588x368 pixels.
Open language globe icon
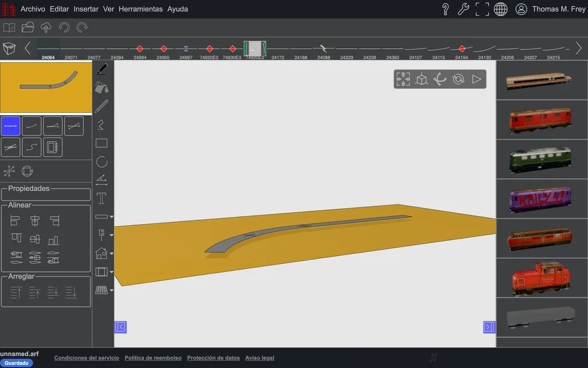point(501,9)
